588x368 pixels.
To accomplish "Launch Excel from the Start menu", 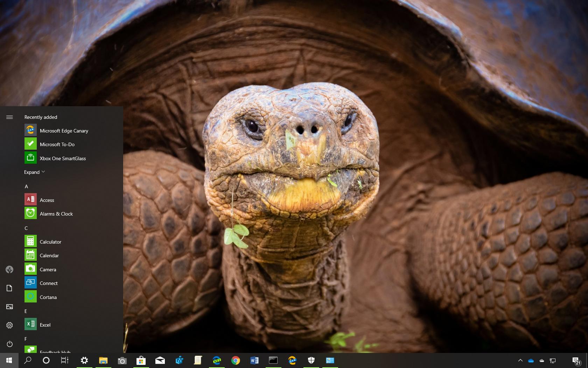I will (45, 325).
